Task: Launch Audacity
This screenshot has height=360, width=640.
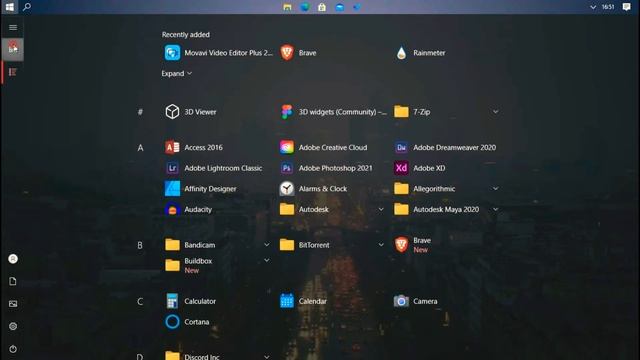Action: click(x=188, y=209)
